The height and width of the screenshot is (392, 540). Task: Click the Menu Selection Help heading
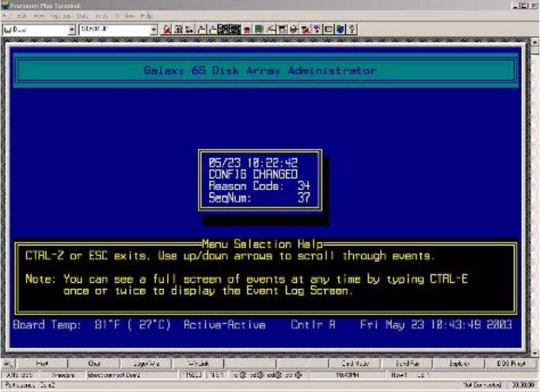coord(262,244)
